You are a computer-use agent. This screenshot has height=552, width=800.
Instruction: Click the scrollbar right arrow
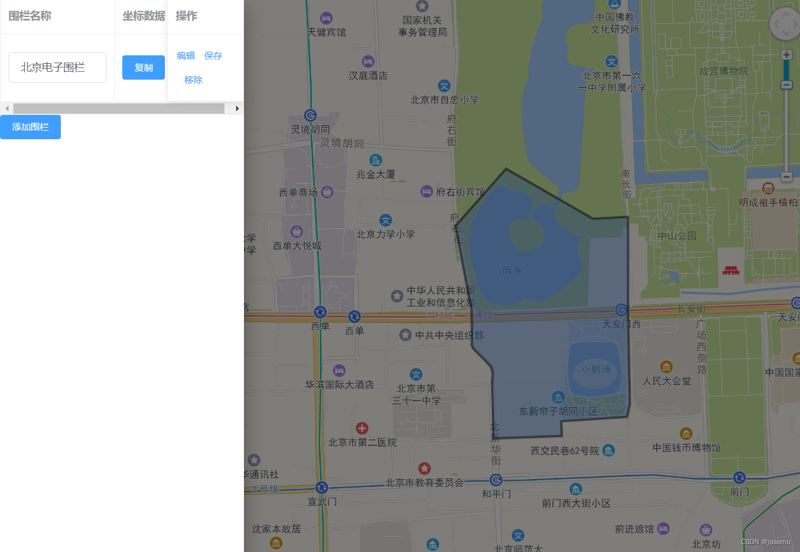click(237, 108)
